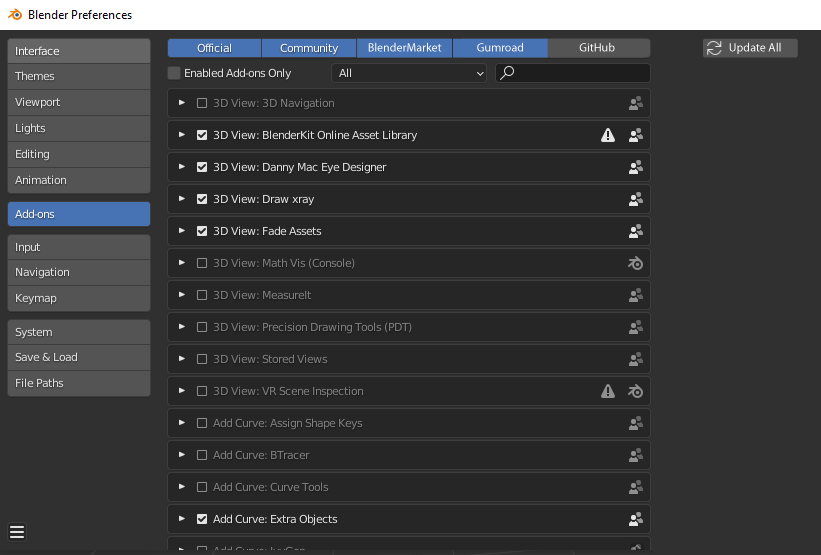Click community icon on Extra Objects row
The width and height of the screenshot is (821, 555).
pos(636,519)
